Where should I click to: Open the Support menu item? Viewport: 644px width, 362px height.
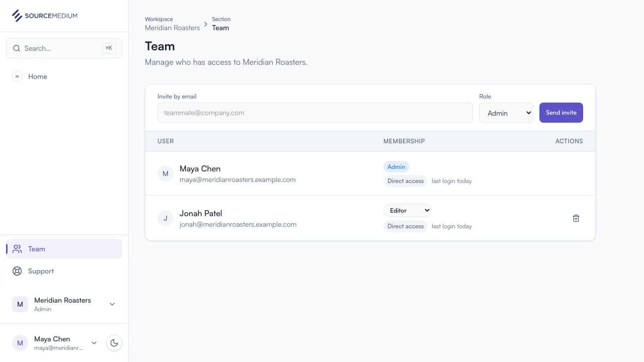[x=64, y=271]
